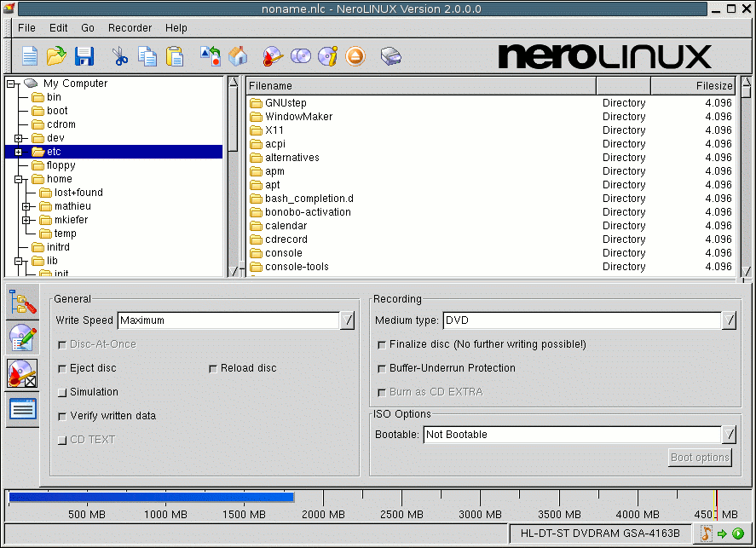This screenshot has height=548, width=756.
Task: Toggle Burn as CD EXTRA checkbox
Action: (381, 392)
